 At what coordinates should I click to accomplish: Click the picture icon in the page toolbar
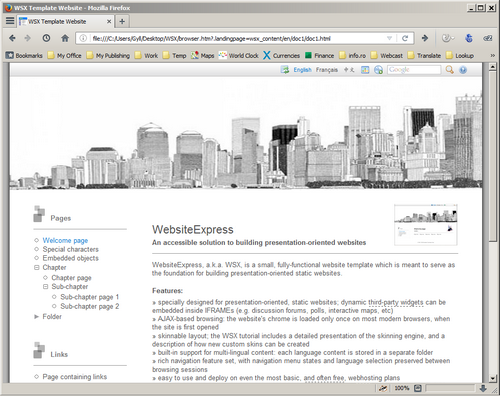[365, 70]
